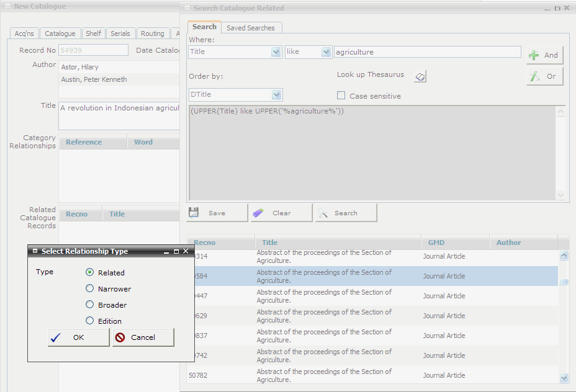This screenshot has height=392, width=576.
Task: Enable the Case sensitive checkbox
Action: click(341, 96)
